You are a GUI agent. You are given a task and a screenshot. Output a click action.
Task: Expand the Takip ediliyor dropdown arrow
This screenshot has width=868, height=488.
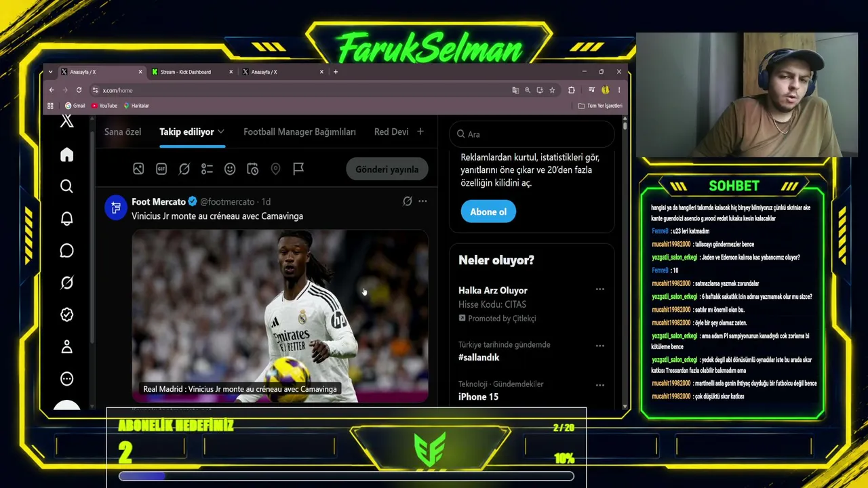coord(221,131)
